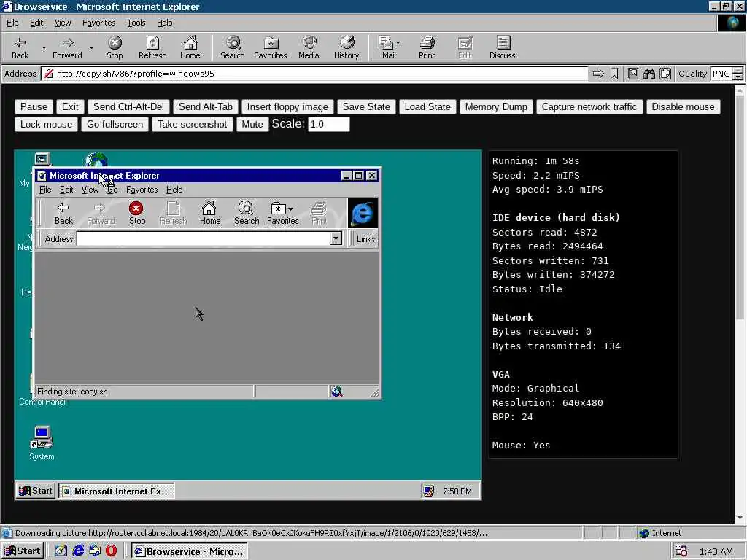Click Refresh in the outer Browservice toolbar
Viewport: 747px width, 560px height.
pyautogui.click(x=152, y=48)
